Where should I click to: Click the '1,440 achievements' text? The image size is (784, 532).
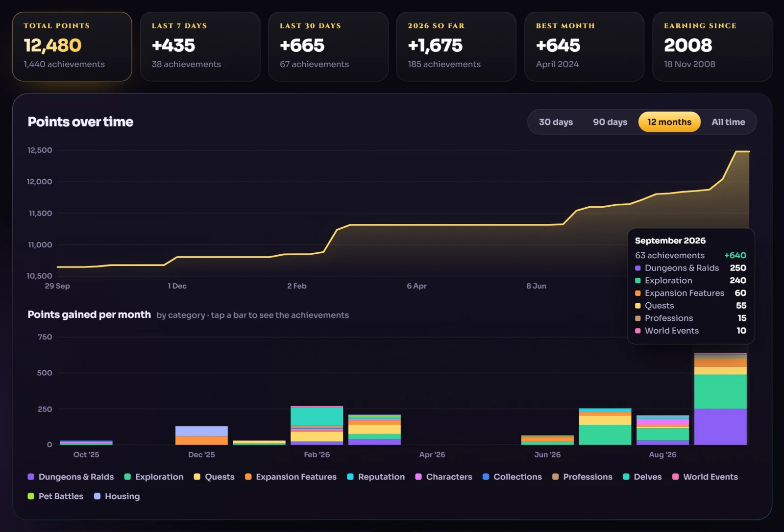pyautogui.click(x=64, y=64)
